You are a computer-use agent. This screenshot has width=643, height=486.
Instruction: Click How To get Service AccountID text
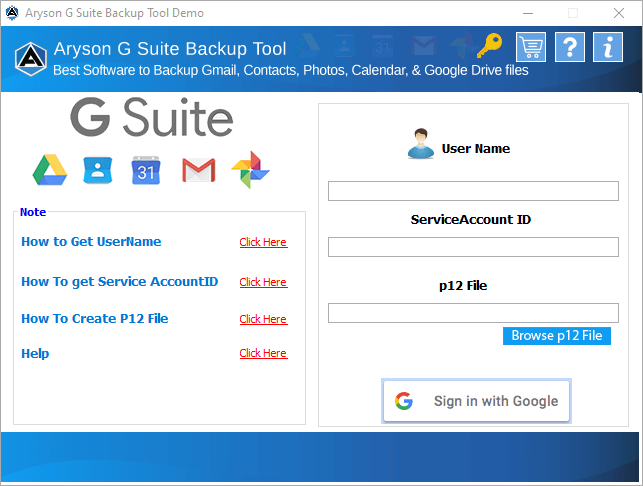tap(120, 282)
